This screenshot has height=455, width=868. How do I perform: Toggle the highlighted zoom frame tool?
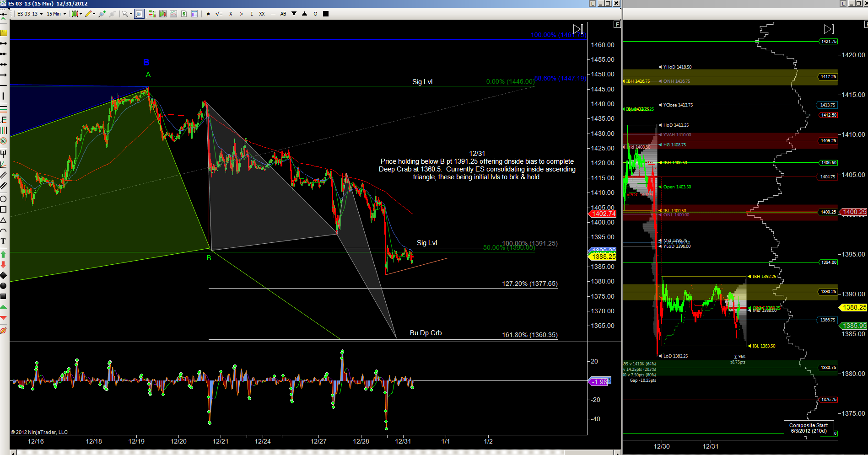click(x=139, y=14)
